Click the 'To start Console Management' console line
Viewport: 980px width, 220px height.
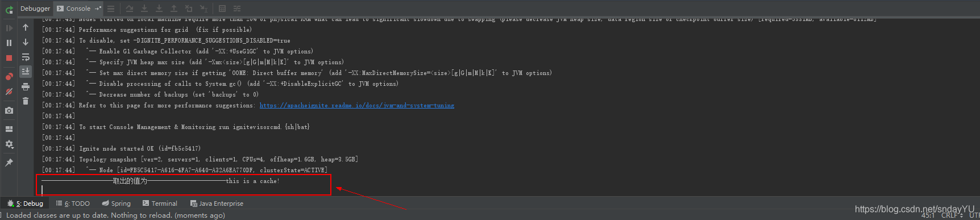[x=176, y=127]
